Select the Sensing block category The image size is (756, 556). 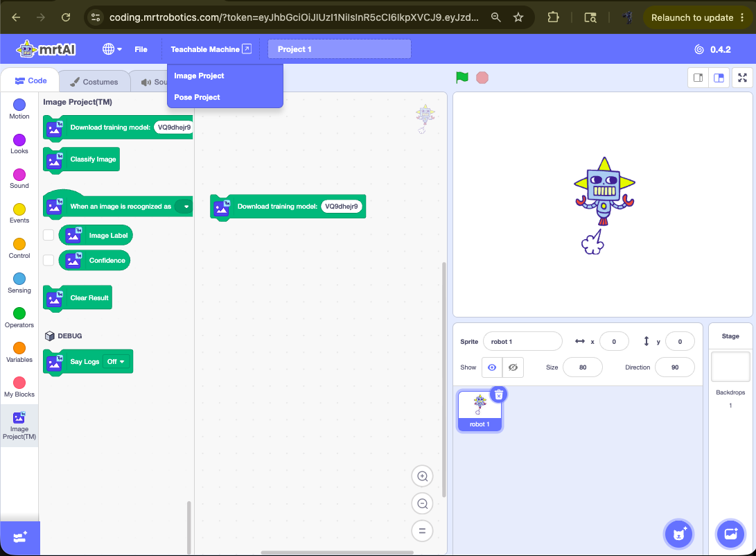[x=19, y=283]
